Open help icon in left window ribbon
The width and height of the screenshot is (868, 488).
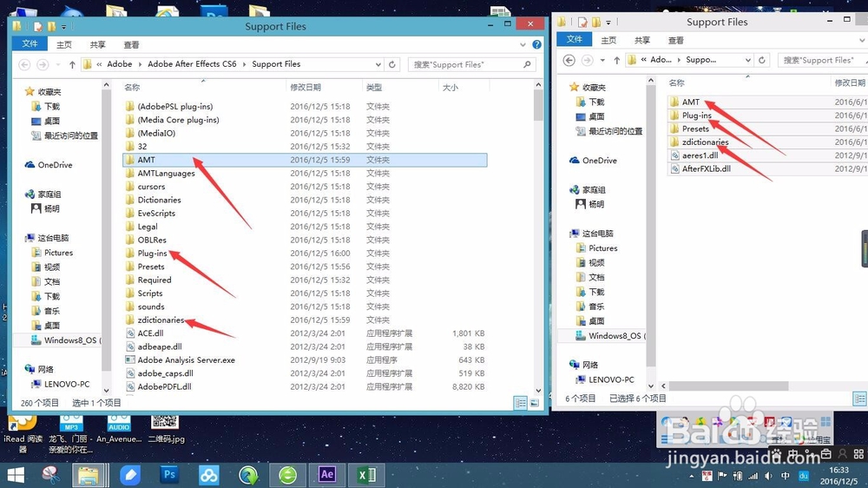pos(536,44)
